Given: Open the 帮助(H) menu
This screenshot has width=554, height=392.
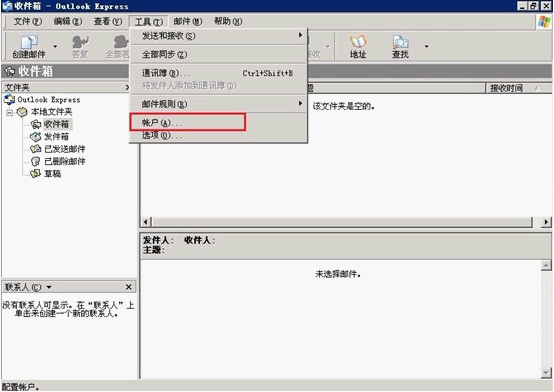Looking at the screenshot, I should coord(228,22).
